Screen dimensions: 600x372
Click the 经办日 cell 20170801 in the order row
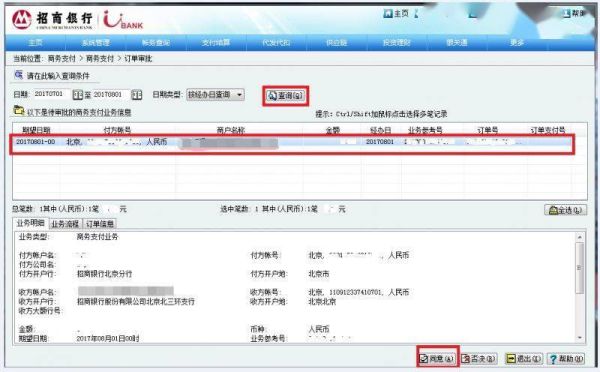click(380, 142)
